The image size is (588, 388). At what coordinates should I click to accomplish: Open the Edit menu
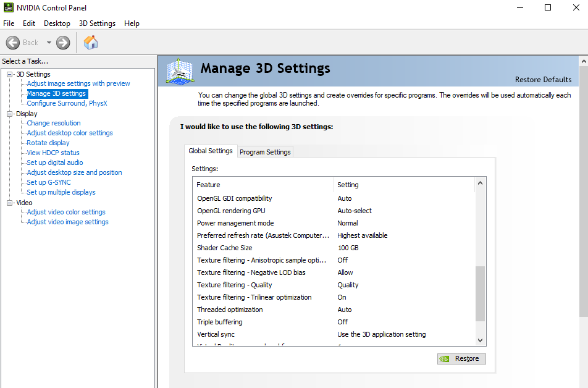pyautogui.click(x=29, y=23)
